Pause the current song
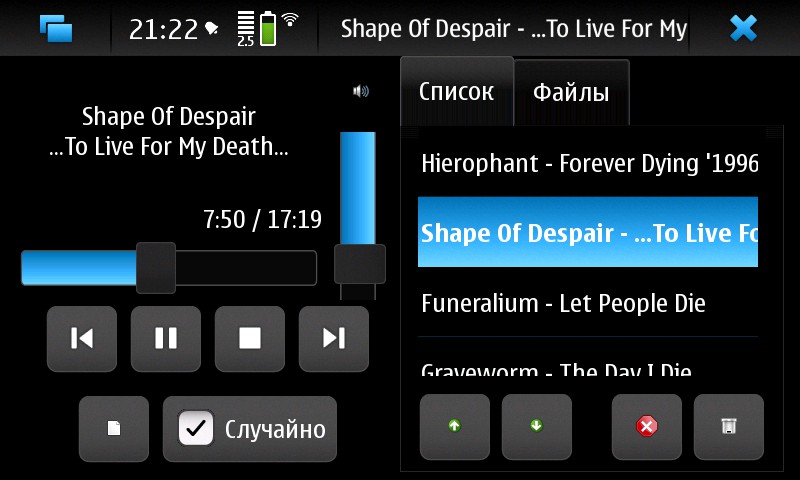800x480 pixels. [x=166, y=339]
